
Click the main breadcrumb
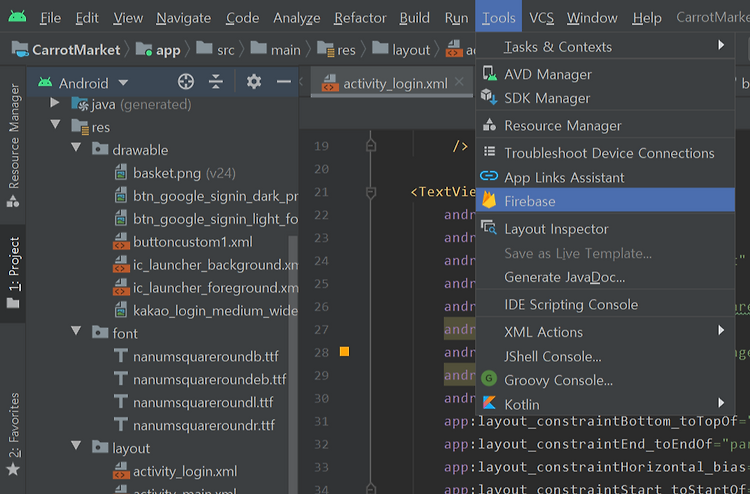pos(276,49)
